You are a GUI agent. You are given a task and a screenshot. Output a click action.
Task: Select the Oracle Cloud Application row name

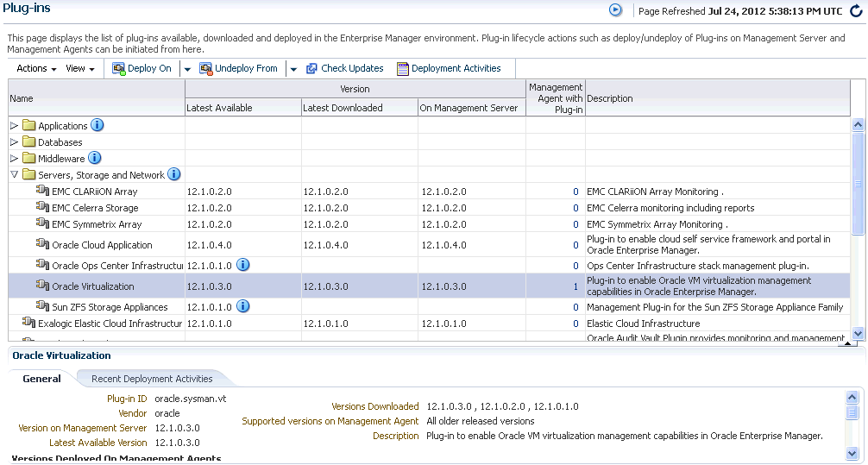pyautogui.click(x=102, y=245)
